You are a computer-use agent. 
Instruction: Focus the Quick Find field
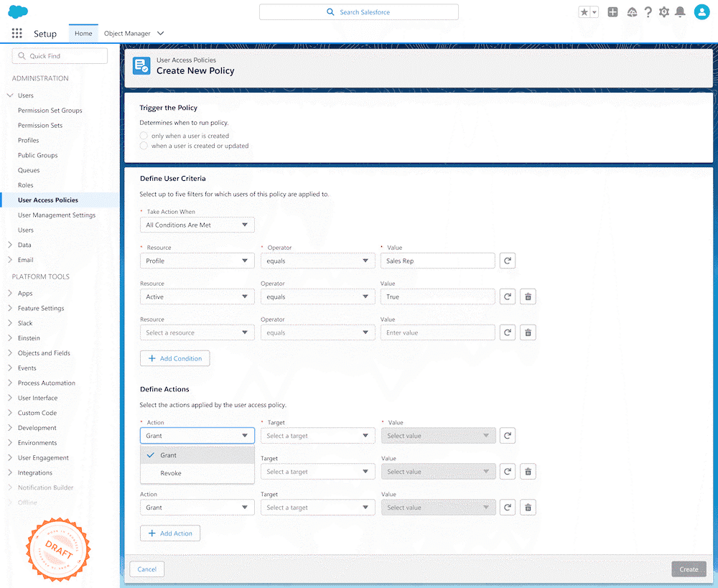[60, 56]
